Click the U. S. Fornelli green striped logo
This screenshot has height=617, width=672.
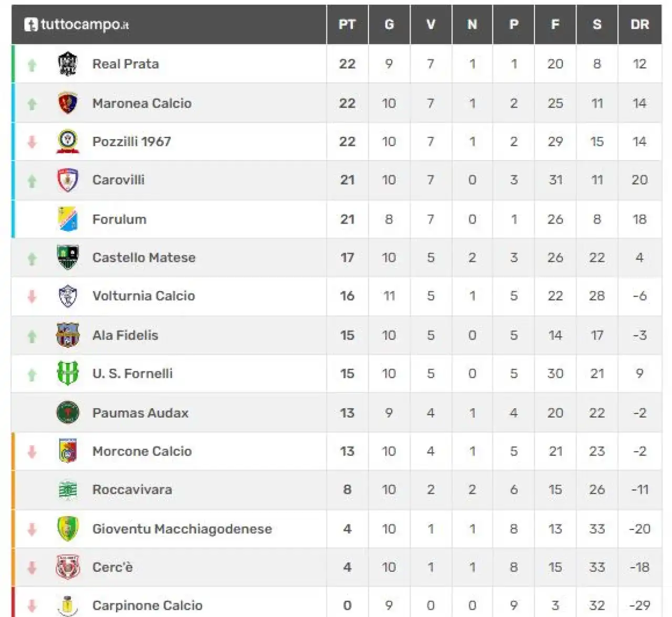(67, 373)
